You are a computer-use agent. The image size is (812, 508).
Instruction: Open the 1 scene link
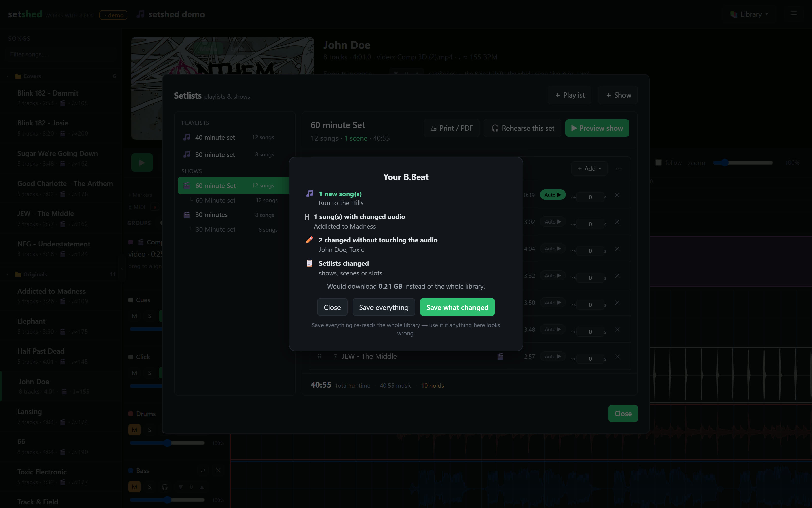pyautogui.click(x=356, y=138)
